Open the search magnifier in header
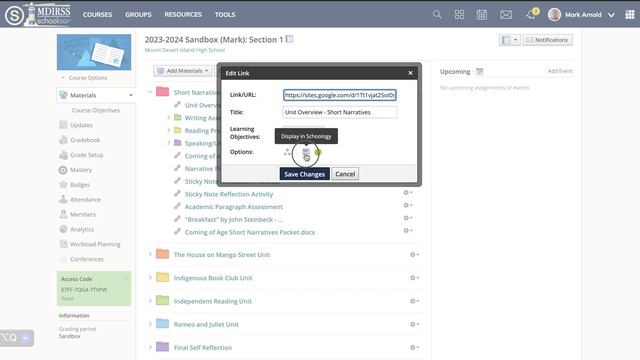640x360 pixels. tap(437, 15)
